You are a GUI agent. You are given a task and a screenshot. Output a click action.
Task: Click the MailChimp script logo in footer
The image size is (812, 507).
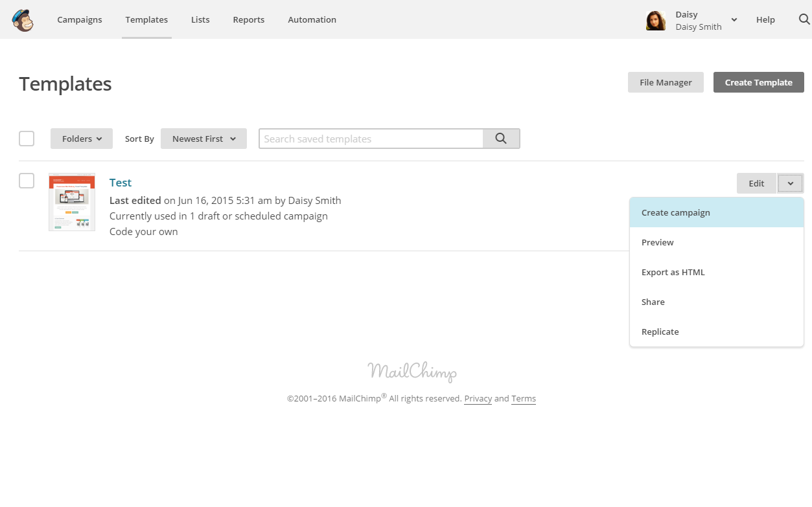[412, 372]
